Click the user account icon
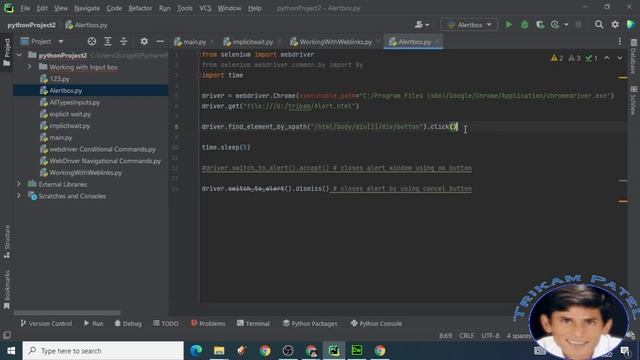Viewport: 640px width, 360px height. pyautogui.click(x=419, y=25)
